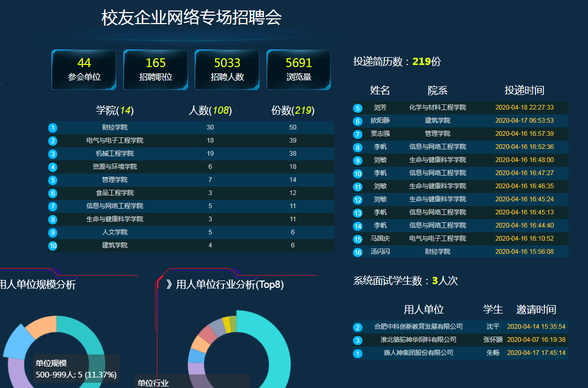Image resolution: width=588 pixels, height=388 pixels.
Task: Select badge 10 in the college ranking table
Action: click(53, 245)
